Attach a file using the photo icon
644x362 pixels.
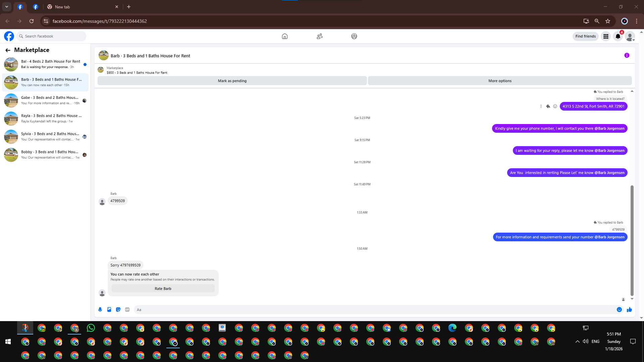pos(109,310)
